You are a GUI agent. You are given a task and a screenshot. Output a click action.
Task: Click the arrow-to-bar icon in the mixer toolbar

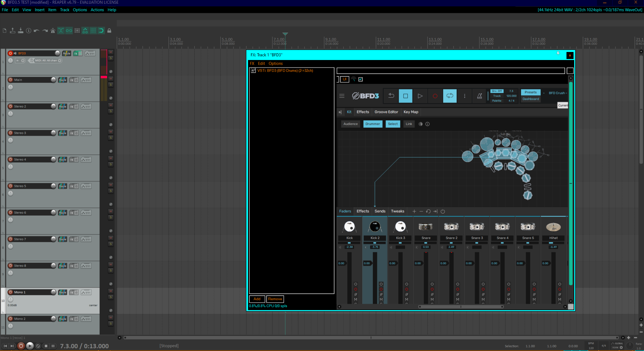[435, 211]
